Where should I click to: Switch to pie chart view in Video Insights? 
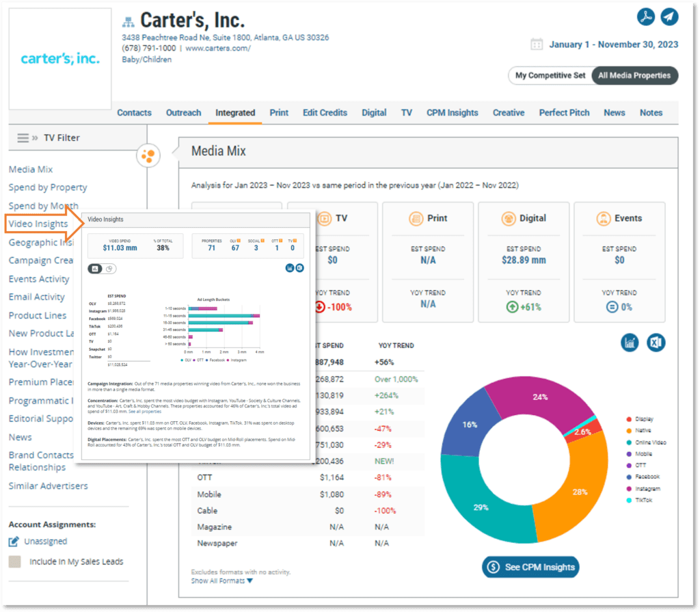click(109, 269)
